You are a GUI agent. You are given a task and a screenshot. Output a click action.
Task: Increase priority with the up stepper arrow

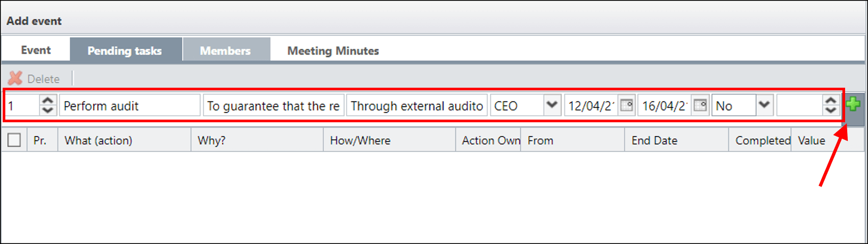(47, 100)
